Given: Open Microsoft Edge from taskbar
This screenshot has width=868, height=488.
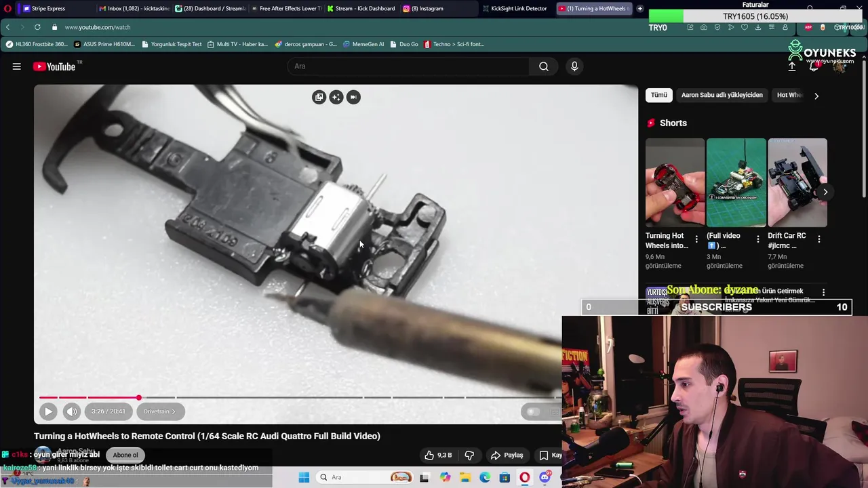Looking at the screenshot, I should coord(485,477).
